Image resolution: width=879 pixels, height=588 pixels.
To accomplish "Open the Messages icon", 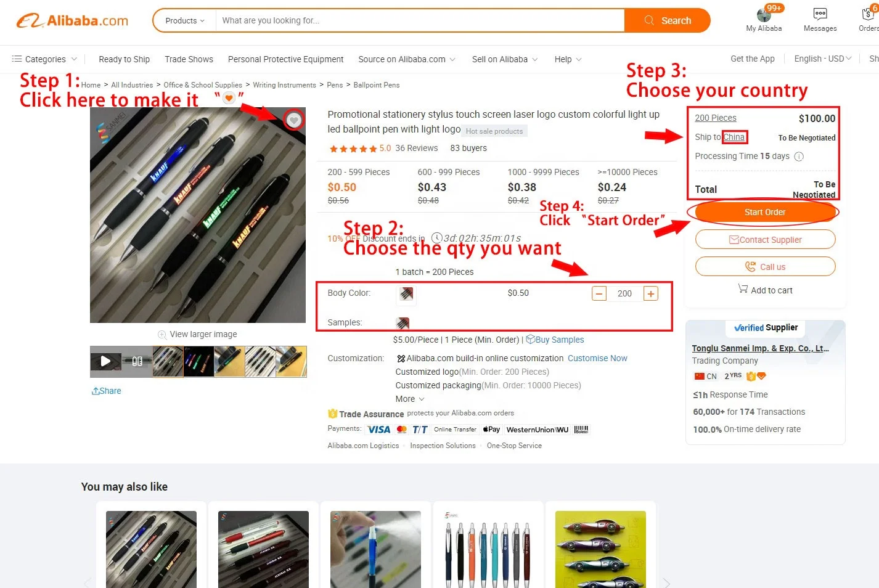I will pyautogui.click(x=820, y=14).
